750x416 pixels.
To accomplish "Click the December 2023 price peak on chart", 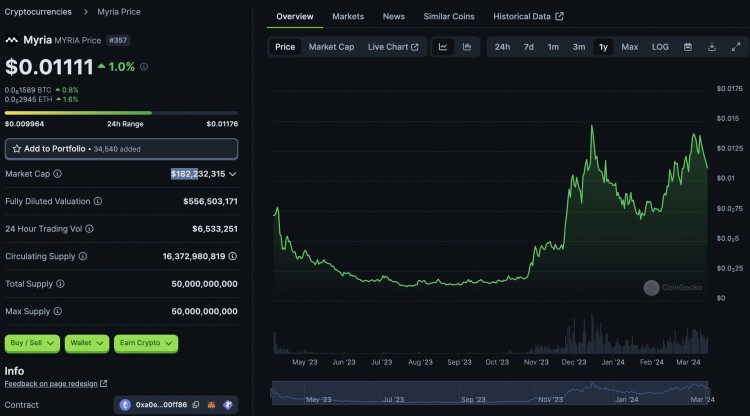I will (592, 126).
